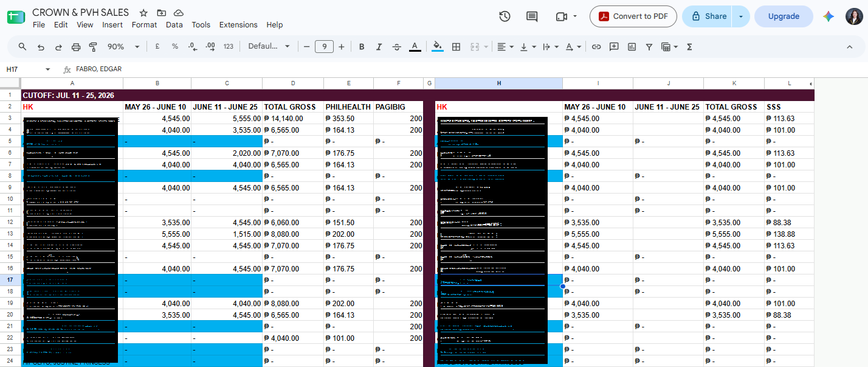Screen dimensions: 868x367
Task: Star the CROWN & PVH SALES document
Action: pyautogui.click(x=143, y=13)
